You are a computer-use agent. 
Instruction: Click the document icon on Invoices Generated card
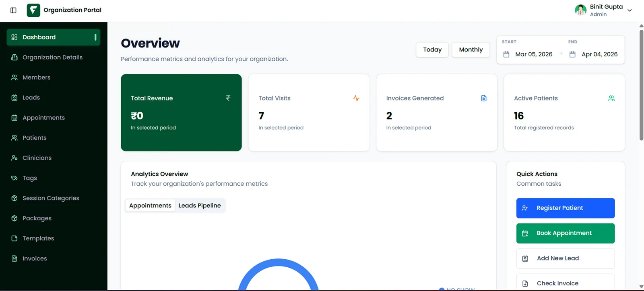pyautogui.click(x=484, y=98)
